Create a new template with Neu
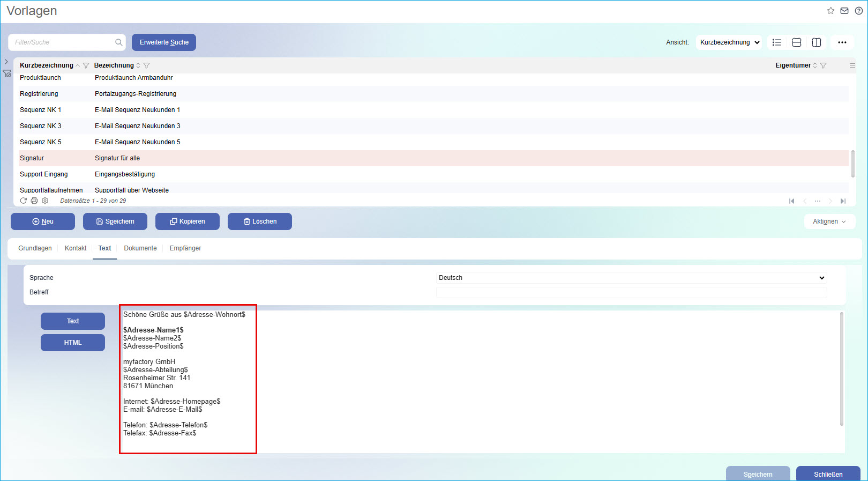The image size is (868, 481). point(43,221)
